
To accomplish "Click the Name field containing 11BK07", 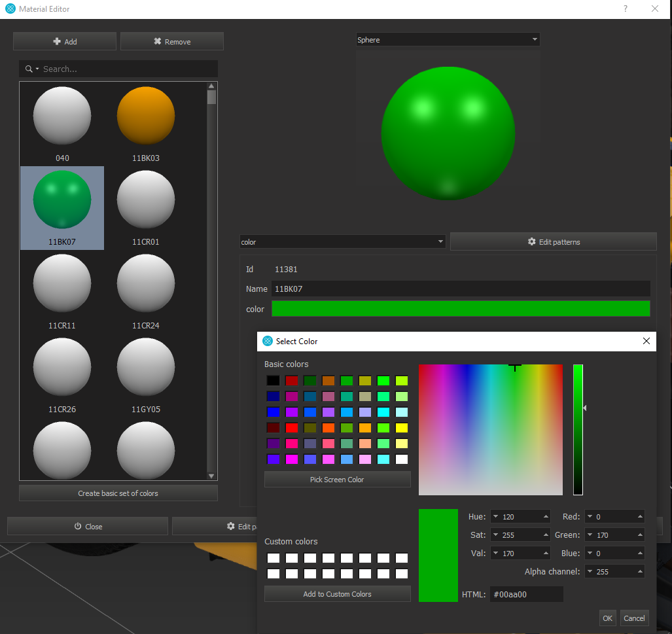I will [460, 289].
